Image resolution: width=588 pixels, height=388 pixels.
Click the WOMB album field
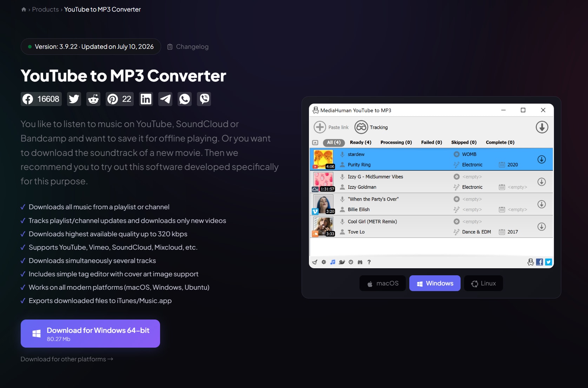tap(469, 154)
